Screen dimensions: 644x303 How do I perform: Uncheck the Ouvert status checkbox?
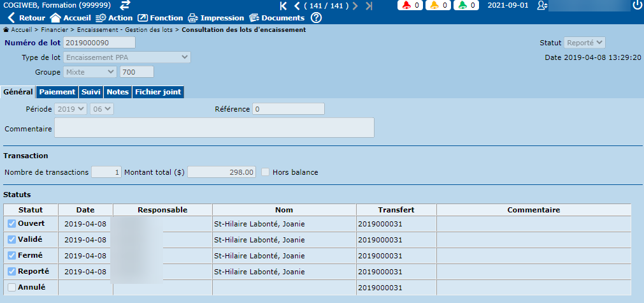coord(11,224)
